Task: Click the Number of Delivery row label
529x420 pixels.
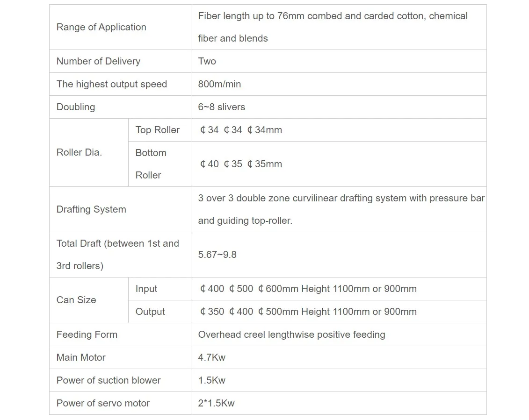Action: [98, 61]
